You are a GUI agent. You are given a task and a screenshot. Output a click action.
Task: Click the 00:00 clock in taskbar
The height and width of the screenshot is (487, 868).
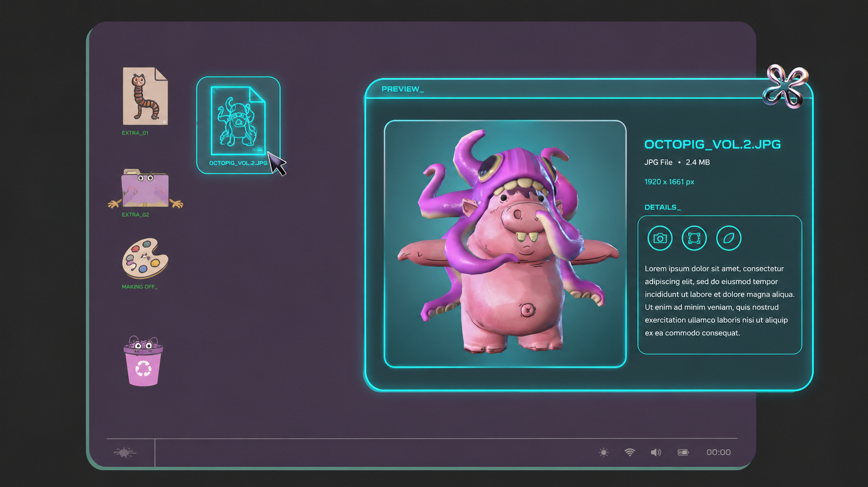718,452
